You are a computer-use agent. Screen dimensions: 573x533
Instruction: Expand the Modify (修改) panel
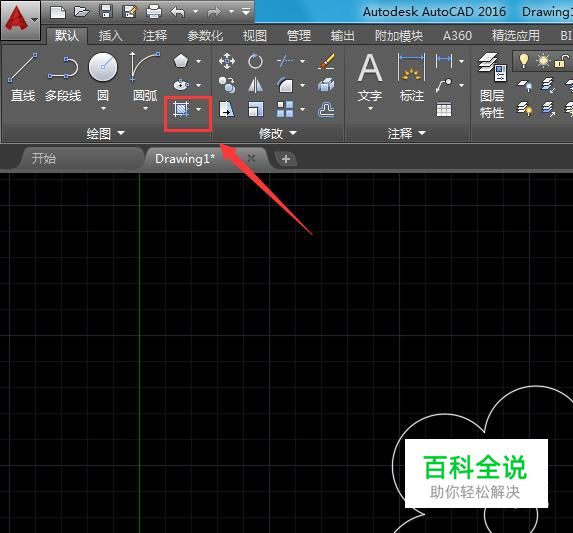[278, 133]
